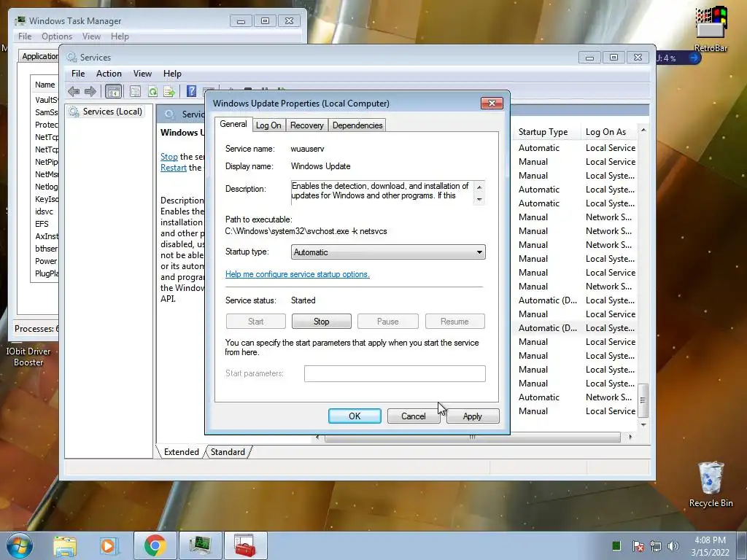Open Help me configure service startup options link

[298, 274]
